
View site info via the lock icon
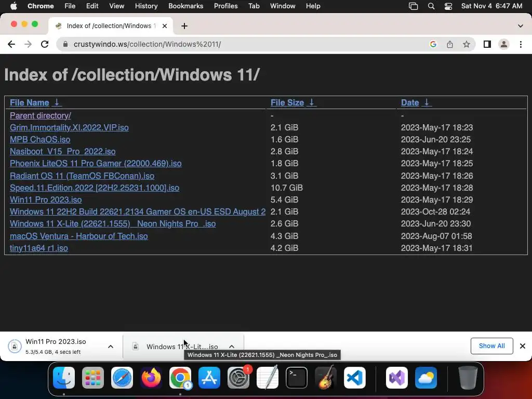pos(65,44)
